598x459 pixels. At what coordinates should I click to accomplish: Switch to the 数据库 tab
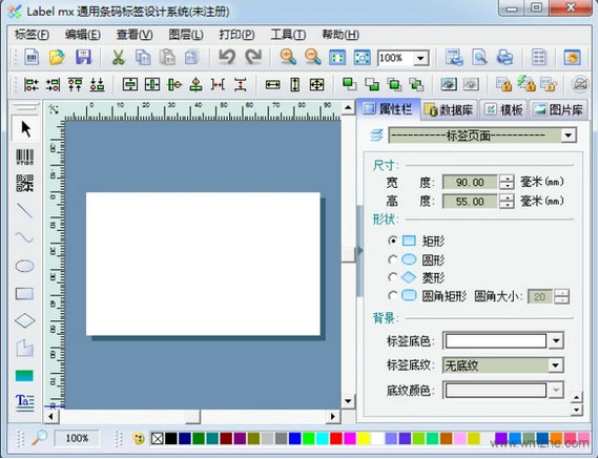[x=448, y=110]
